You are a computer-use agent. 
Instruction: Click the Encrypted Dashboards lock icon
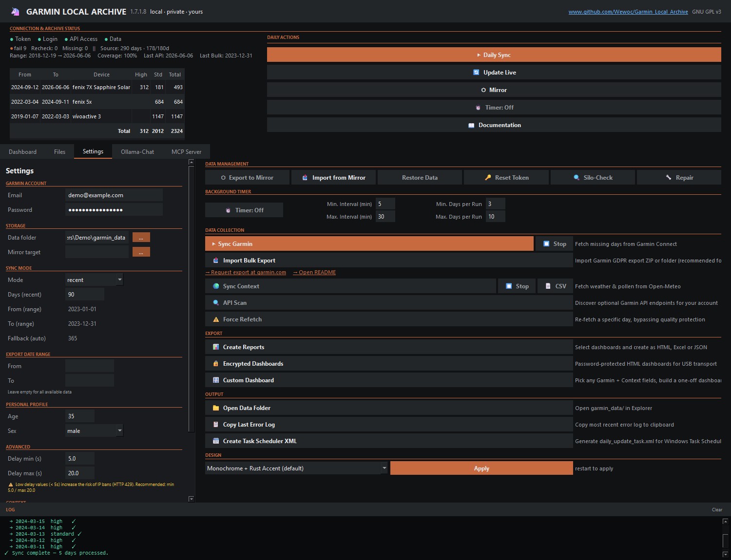216,363
